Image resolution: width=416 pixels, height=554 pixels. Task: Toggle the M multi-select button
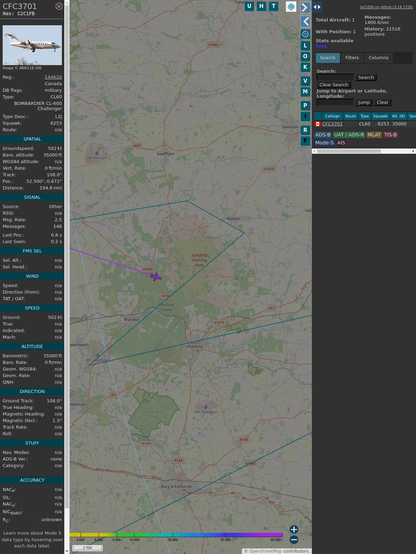(305, 92)
